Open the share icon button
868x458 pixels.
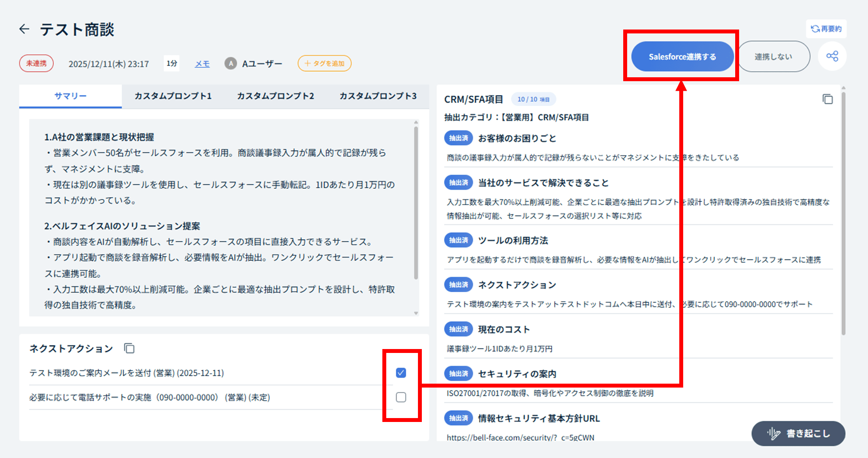832,56
